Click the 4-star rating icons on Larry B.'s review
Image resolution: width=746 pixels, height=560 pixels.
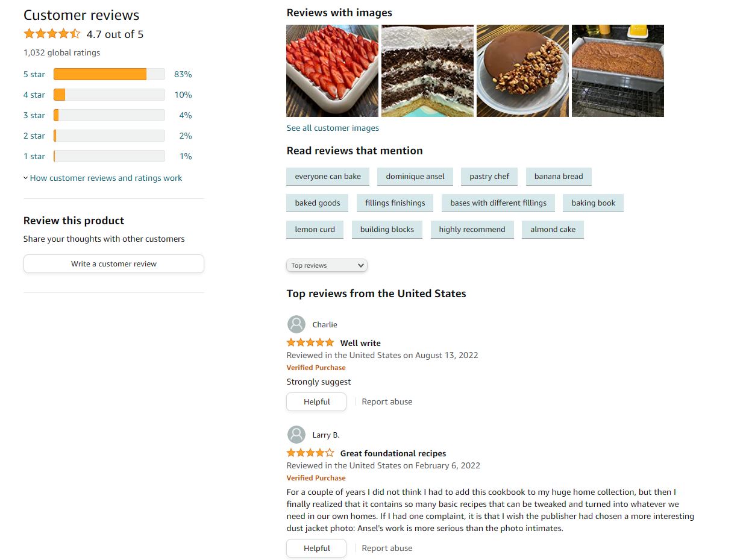tap(310, 452)
